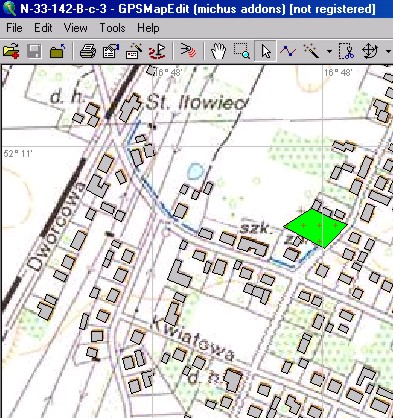The height and width of the screenshot is (418, 393).
Task: Click the Print icon
Action: pyautogui.click(x=88, y=51)
